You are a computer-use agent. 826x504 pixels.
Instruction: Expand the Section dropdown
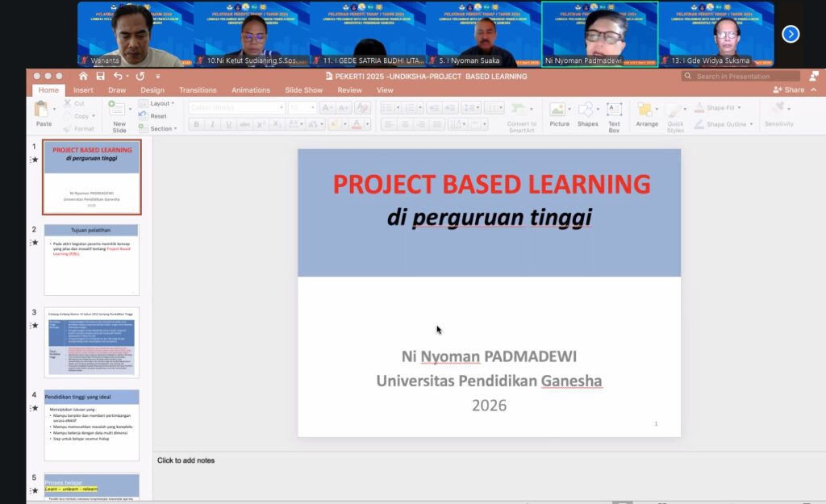click(161, 129)
